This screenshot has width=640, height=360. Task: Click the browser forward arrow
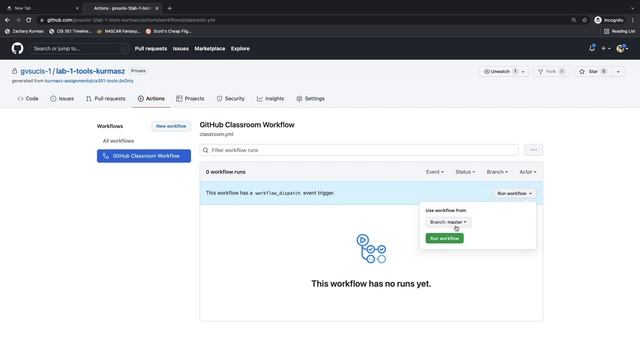pos(18,20)
